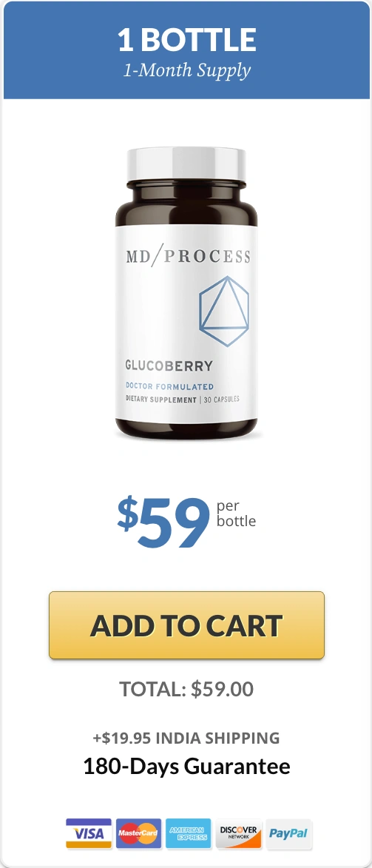The height and width of the screenshot is (868, 372).
Task: Open the Glucoberry bottle product image
Action: [186, 293]
